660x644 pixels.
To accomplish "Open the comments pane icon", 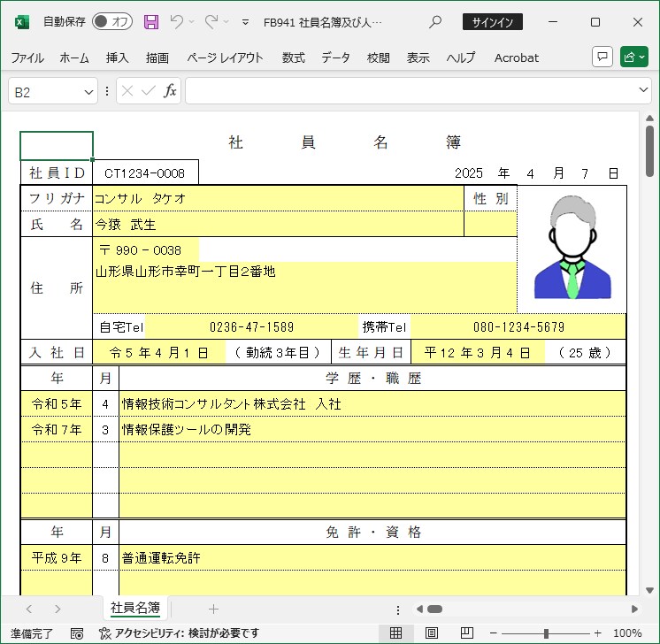I will (602, 57).
